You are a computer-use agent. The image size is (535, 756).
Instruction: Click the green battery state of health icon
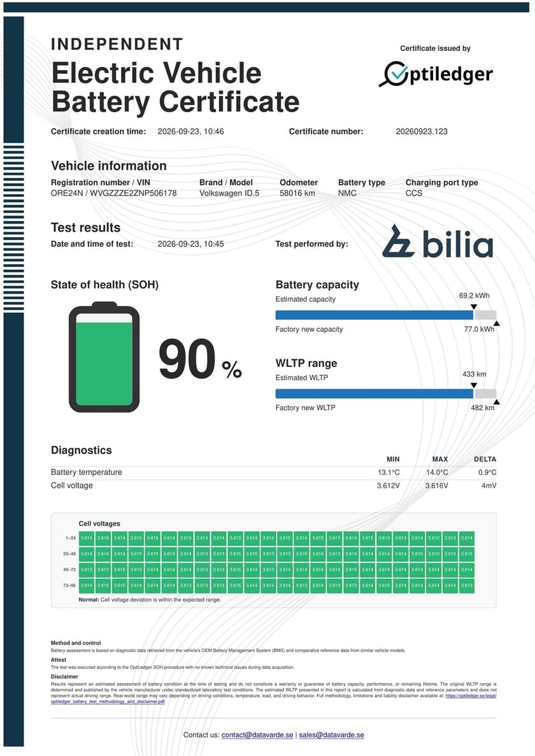[104, 357]
